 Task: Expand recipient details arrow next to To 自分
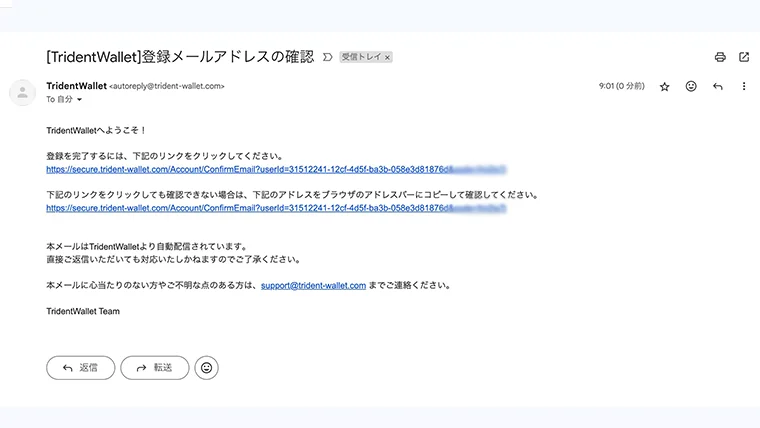pyautogui.click(x=80, y=100)
